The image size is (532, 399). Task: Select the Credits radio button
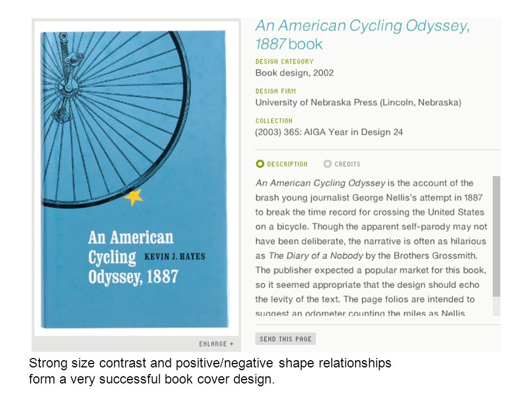point(327,164)
